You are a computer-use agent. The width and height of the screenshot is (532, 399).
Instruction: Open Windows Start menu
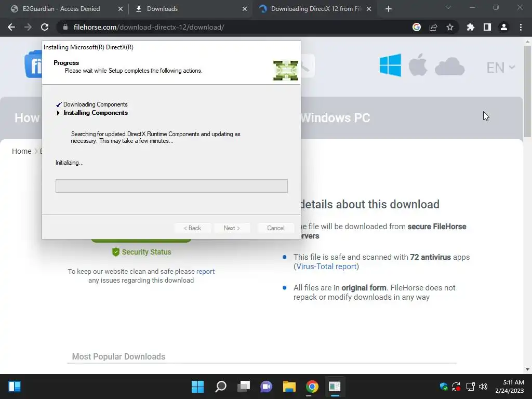197,387
